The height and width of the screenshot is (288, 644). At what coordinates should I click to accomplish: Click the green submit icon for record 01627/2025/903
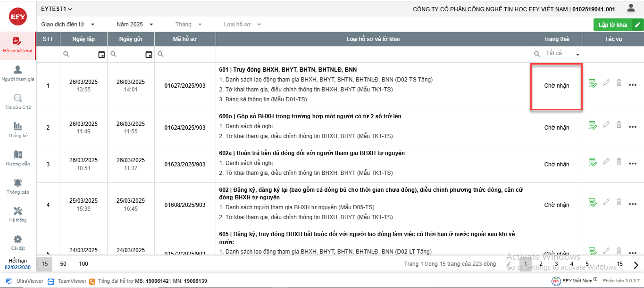(x=593, y=83)
